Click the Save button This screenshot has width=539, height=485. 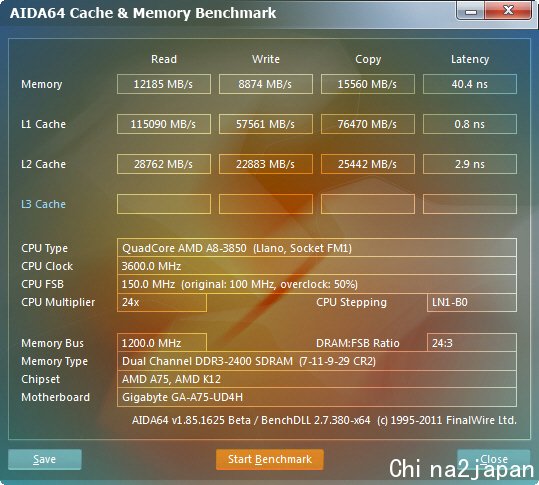click(x=45, y=459)
